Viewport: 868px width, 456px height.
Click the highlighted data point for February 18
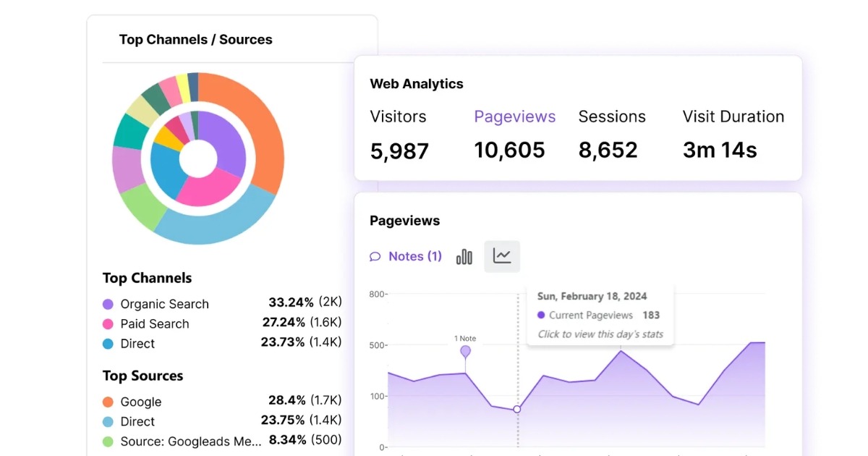click(x=517, y=409)
